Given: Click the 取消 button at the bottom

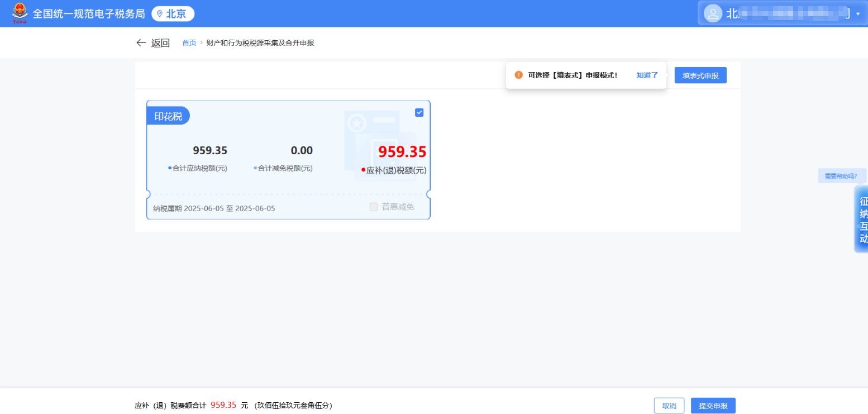Looking at the screenshot, I should click(x=669, y=406).
